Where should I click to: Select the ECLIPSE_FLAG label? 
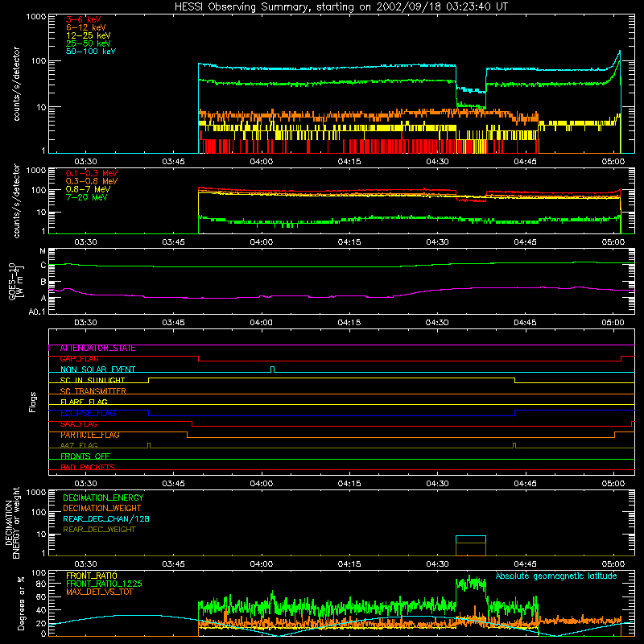tap(88, 413)
